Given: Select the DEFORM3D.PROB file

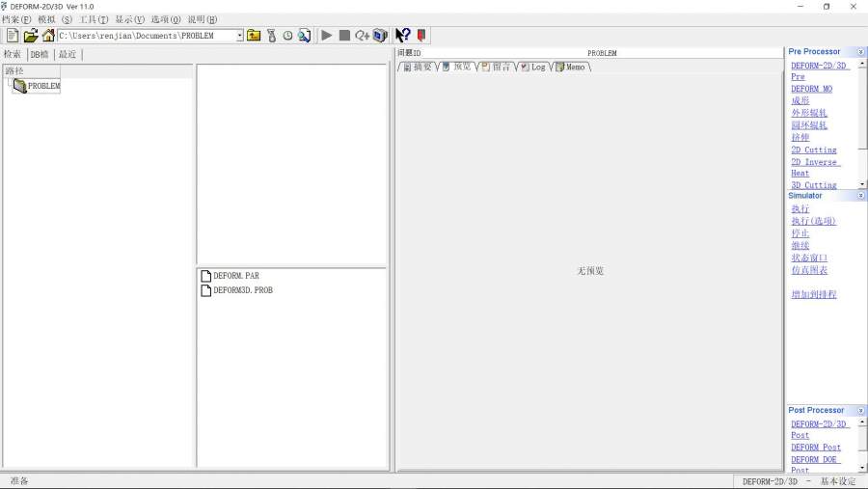Looking at the screenshot, I should (x=237, y=290).
